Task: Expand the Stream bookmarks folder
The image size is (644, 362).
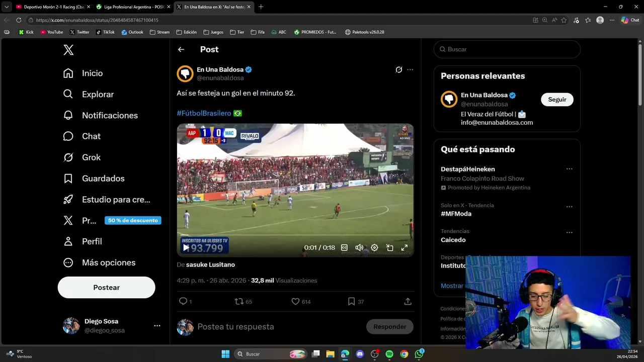Action: click(159, 32)
